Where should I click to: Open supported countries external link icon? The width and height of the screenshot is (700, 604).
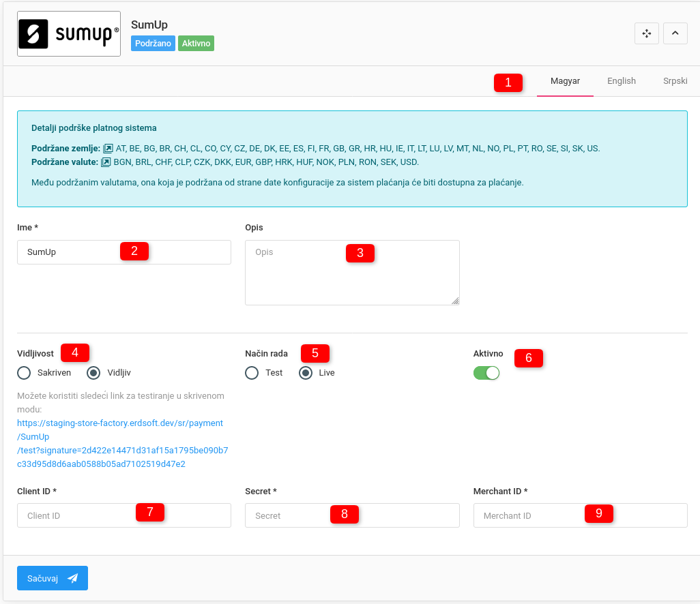[x=108, y=148]
